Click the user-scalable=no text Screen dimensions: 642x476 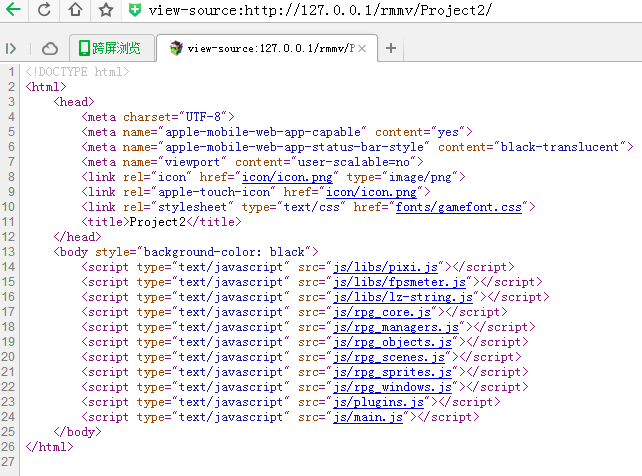(354, 162)
